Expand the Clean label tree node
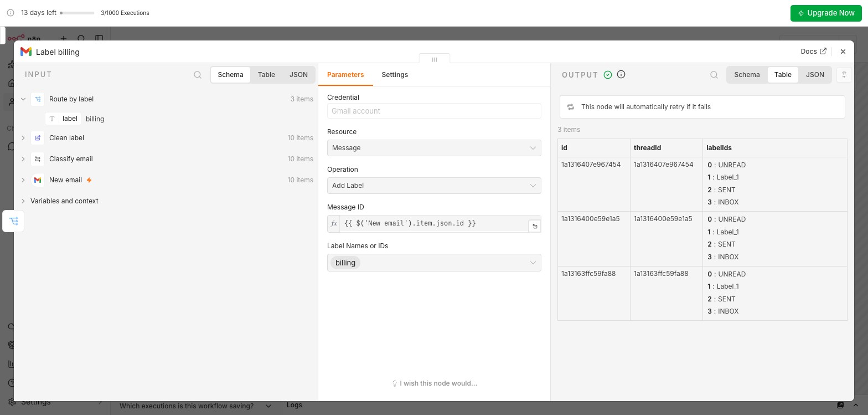The image size is (868, 415). pos(23,138)
